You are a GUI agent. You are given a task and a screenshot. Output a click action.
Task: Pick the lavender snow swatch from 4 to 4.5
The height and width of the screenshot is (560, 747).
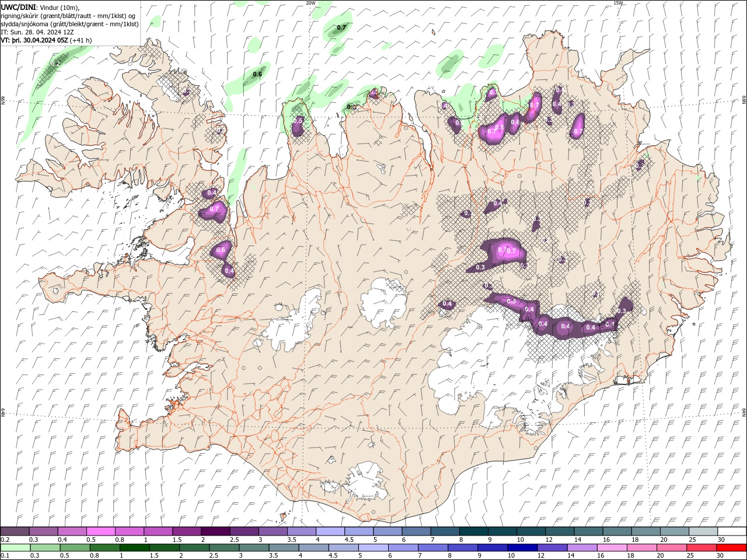(330, 531)
